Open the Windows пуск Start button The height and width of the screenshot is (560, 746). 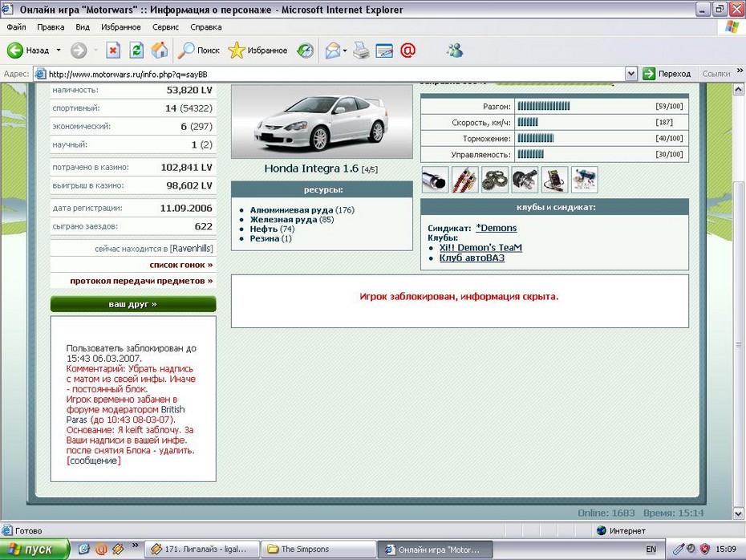(34, 550)
